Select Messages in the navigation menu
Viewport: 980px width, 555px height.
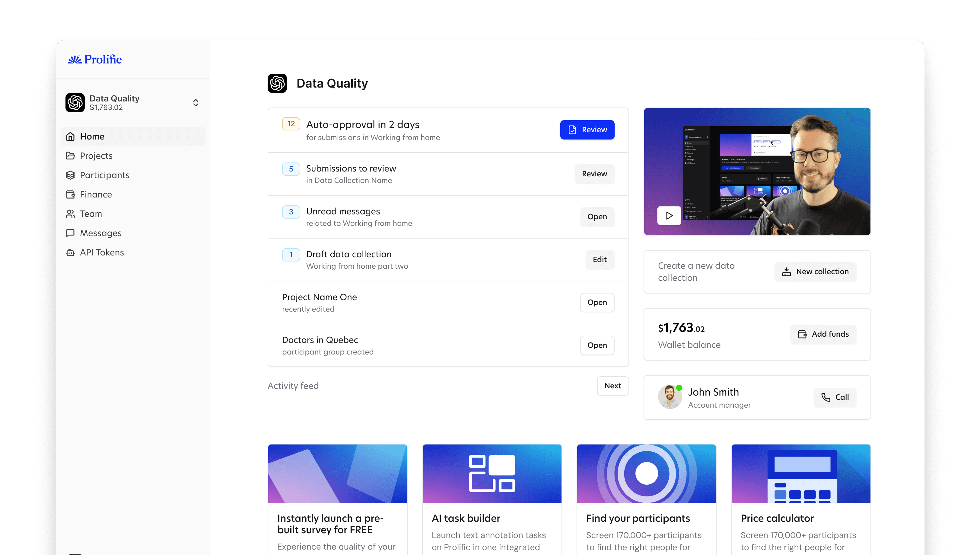(100, 233)
